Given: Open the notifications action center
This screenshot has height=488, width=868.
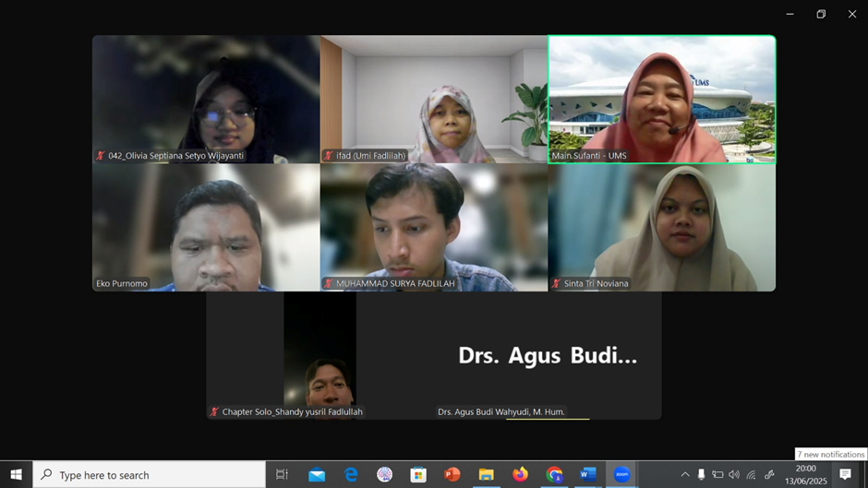Looking at the screenshot, I should 845,474.
